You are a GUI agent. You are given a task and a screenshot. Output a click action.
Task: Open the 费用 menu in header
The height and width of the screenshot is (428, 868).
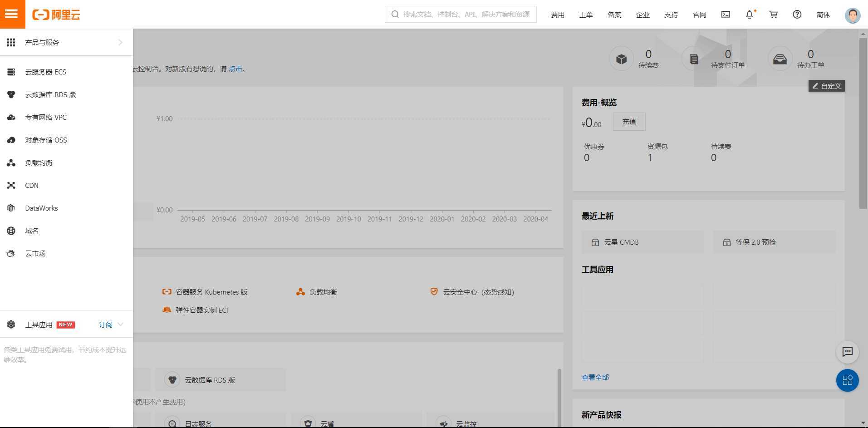(558, 15)
